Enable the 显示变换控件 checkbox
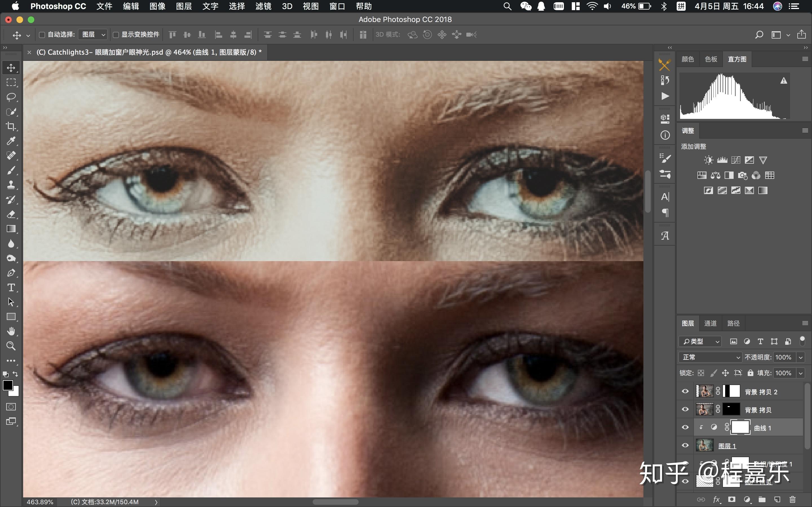Screen dimensions: 812x507 tap(116, 35)
